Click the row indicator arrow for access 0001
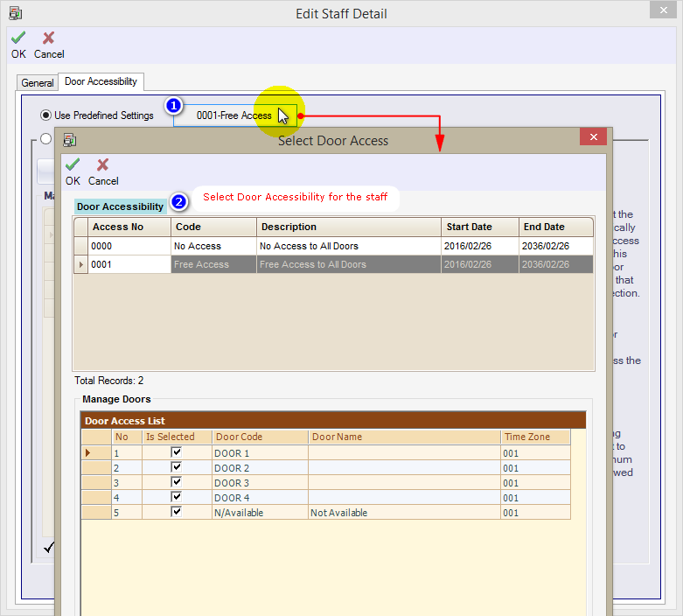 pos(81,264)
